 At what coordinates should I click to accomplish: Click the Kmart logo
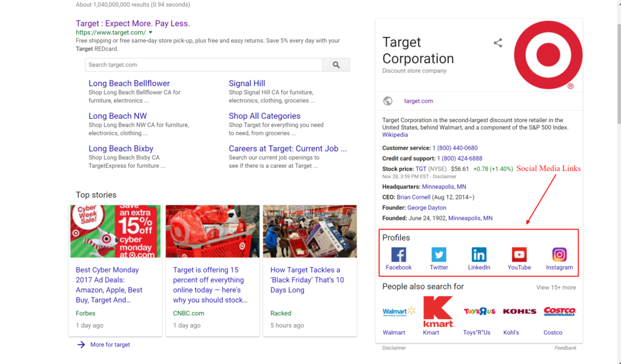click(438, 311)
